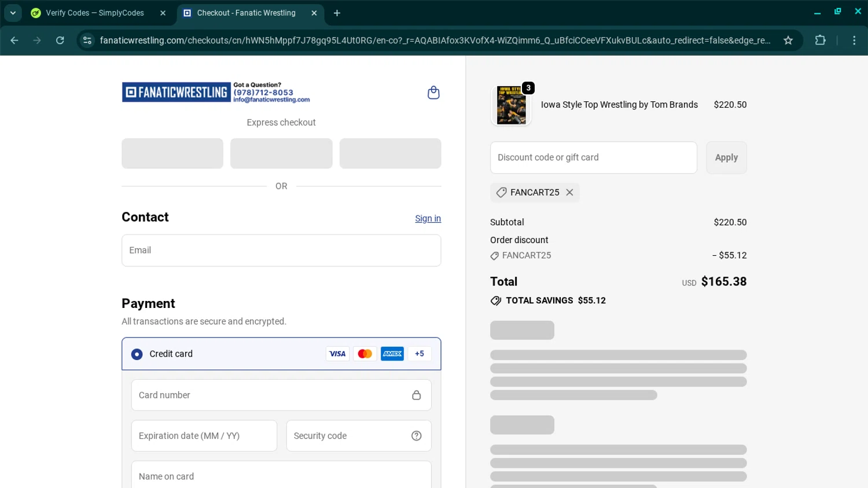View site information icon in address bar

[x=87, y=41]
